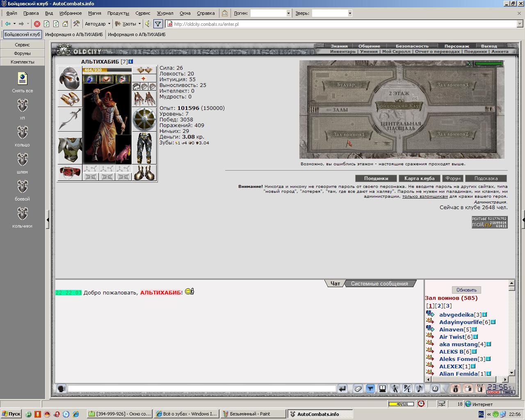Open the Магия menu
Viewport: 525px width, 420px height.
94,13
